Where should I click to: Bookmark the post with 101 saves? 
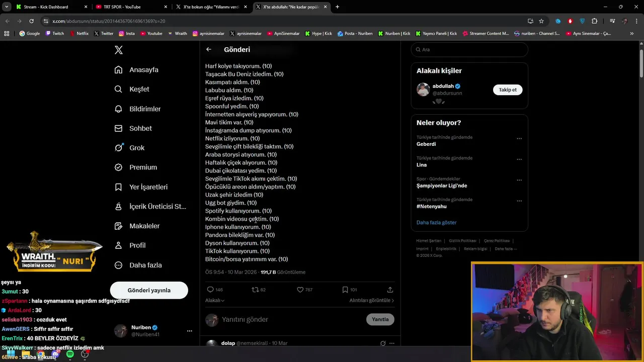[345, 290]
